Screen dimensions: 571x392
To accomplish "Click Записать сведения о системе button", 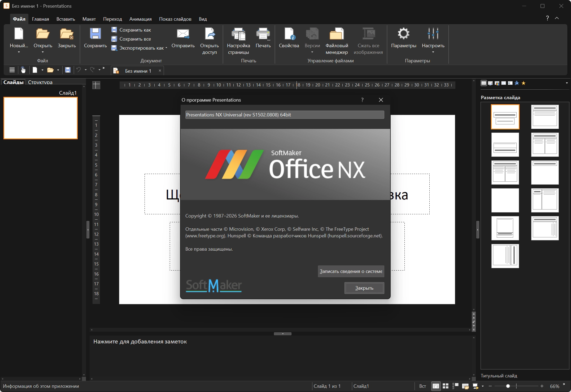I will click(351, 271).
